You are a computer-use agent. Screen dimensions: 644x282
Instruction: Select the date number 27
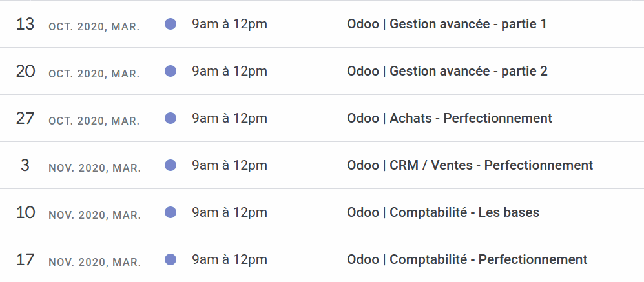[25, 119]
